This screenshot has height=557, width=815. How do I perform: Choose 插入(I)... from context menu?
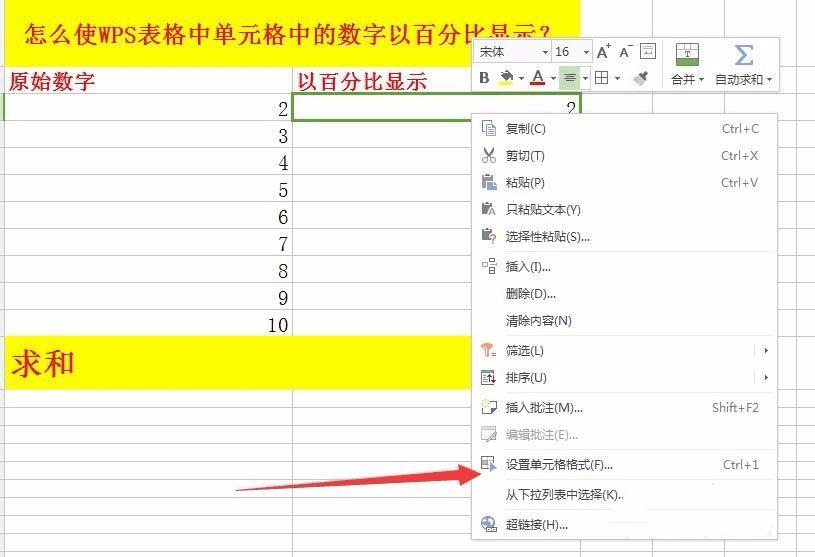pyautogui.click(x=624, y=267)
